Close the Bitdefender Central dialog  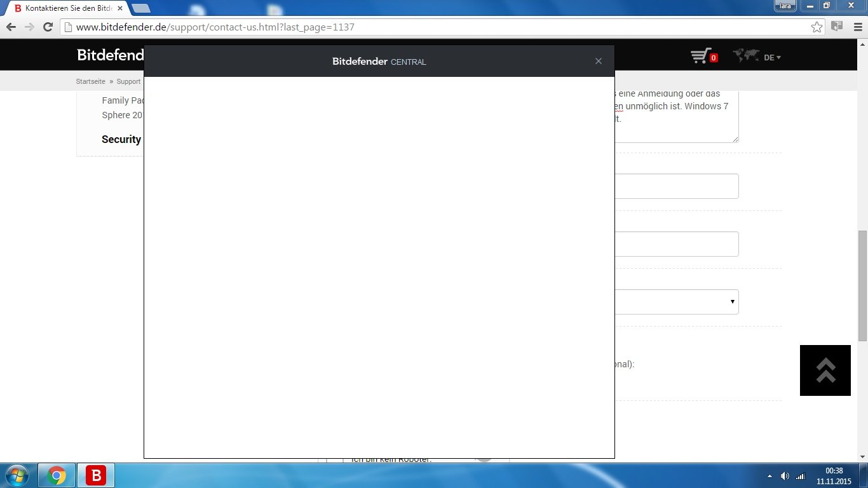(x=598, y=61)
